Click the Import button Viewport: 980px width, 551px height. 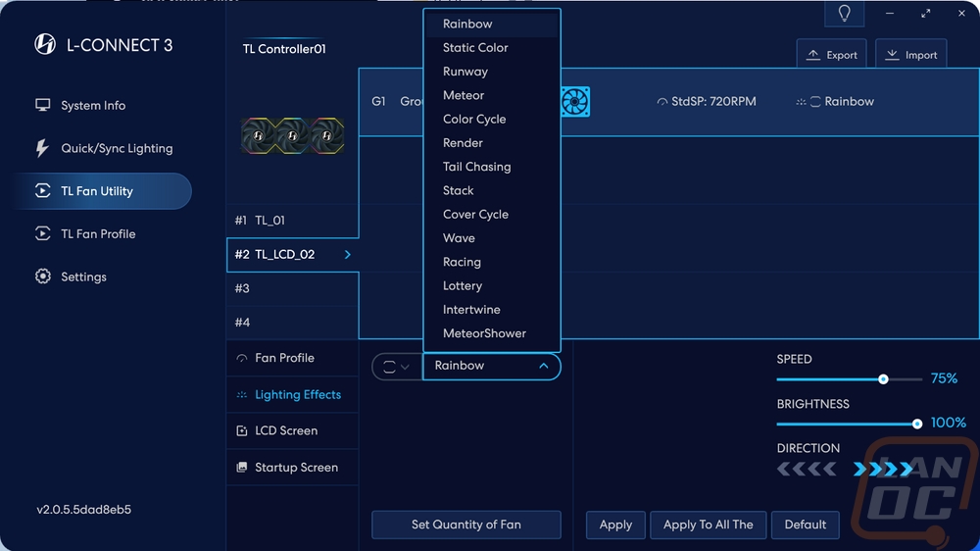(910, 54)
